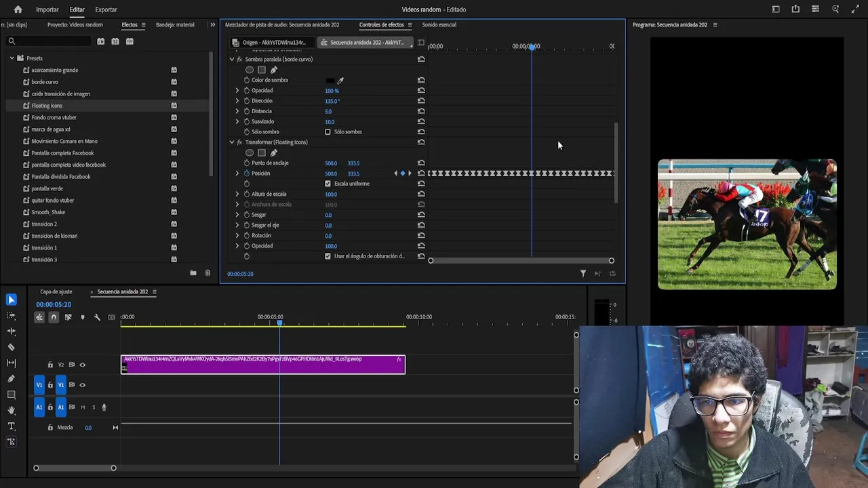This screenshot has width=868, height=488.
Task: Expand the Altura de escala property
Action: pyautogui.click(x=237, y=194)
